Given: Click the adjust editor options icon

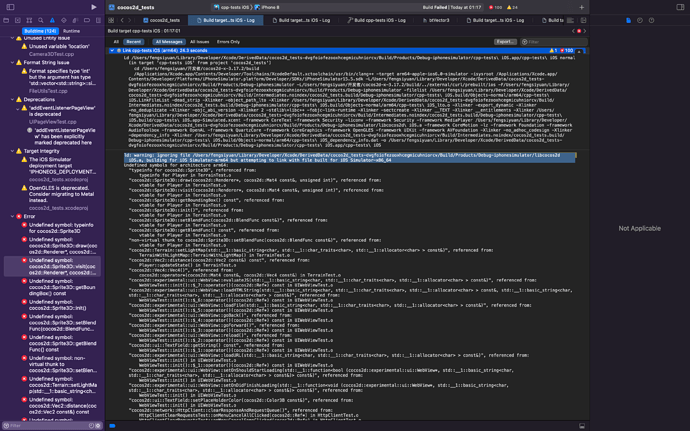Looking at the screenshot, I should pyautogui.click(x=570, y=20).
